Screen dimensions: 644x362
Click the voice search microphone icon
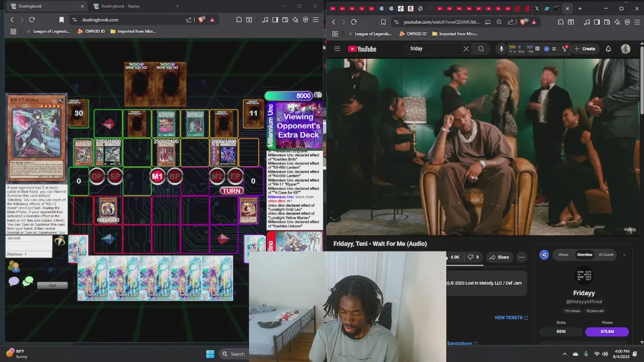pos(501,49)
